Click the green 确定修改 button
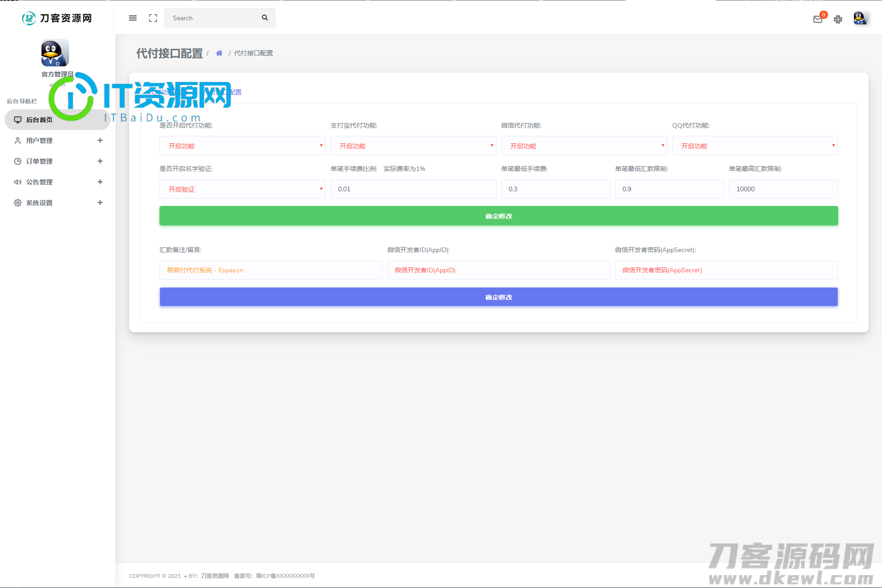 [x=499, y=216]
